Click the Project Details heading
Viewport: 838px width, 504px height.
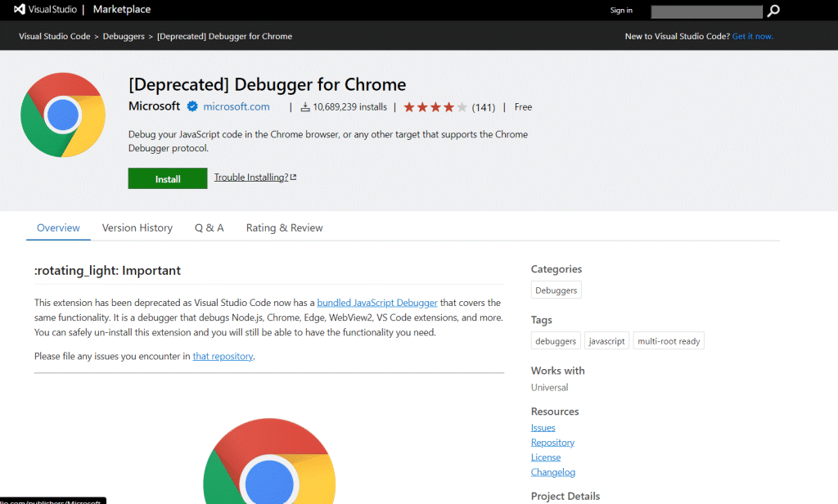point(565,496)
